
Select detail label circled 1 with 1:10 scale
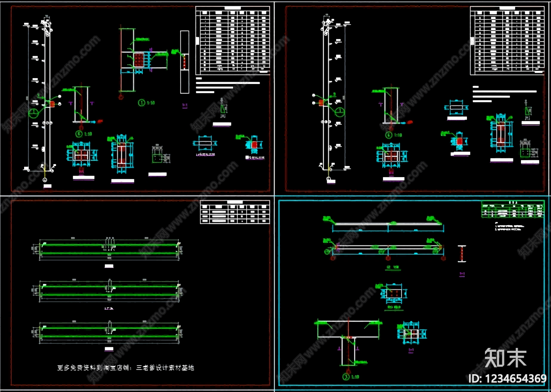pos(146,103)
